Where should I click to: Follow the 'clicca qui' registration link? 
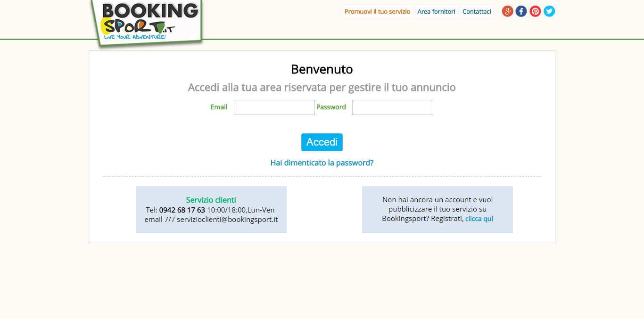(479, 219)
